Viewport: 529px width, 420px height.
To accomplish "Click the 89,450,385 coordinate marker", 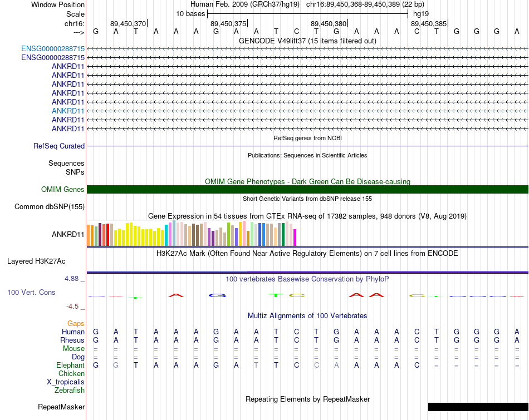I will [428, 23].
